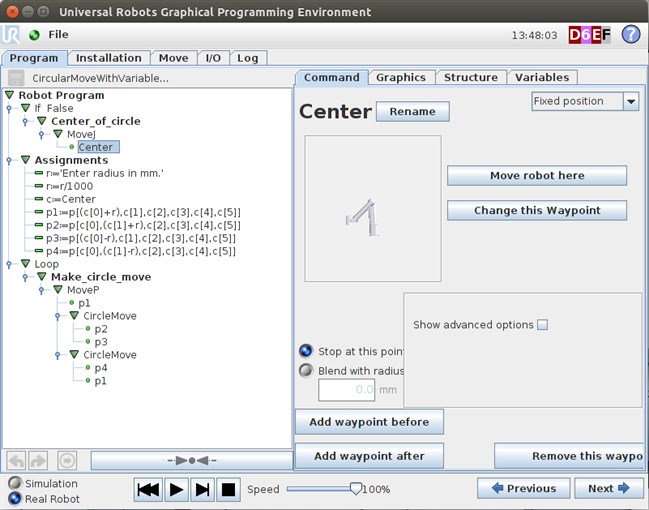Switch to the Structure tab
The height and width of the screenshot is (510, 649).
[471, 77]
